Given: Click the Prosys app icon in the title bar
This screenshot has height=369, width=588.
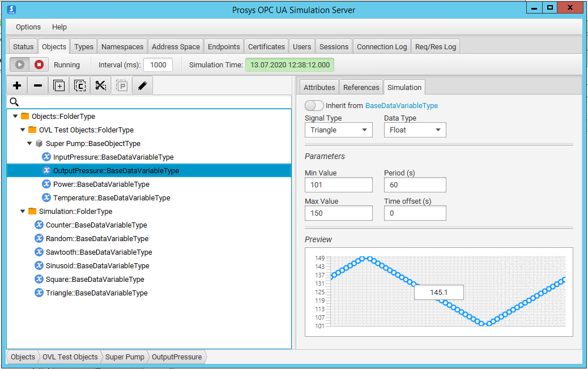Looking at the screenshot, I should (x=11, y=10).
